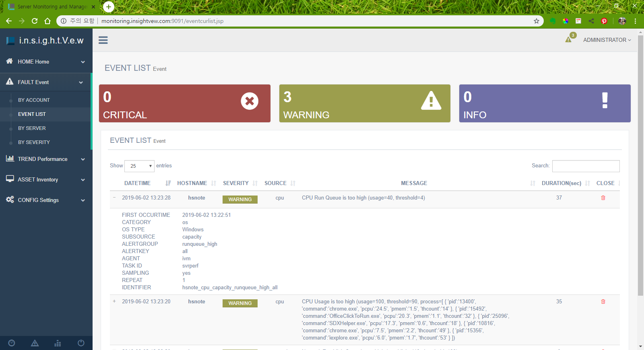Bookmark this page with star icon
This screenshot has height=350, width=644.
tap(536, 21)
